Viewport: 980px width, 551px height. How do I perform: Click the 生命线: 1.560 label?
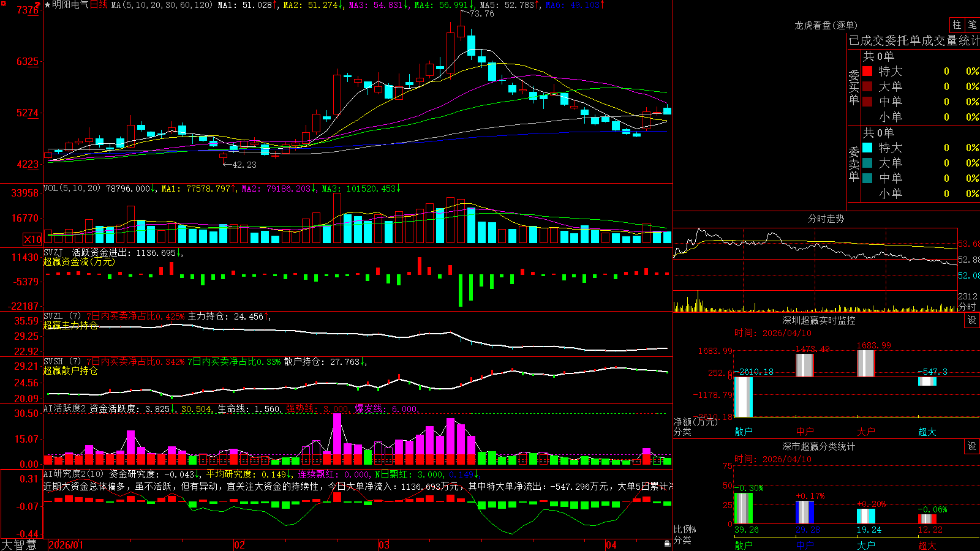coord(249,409)
